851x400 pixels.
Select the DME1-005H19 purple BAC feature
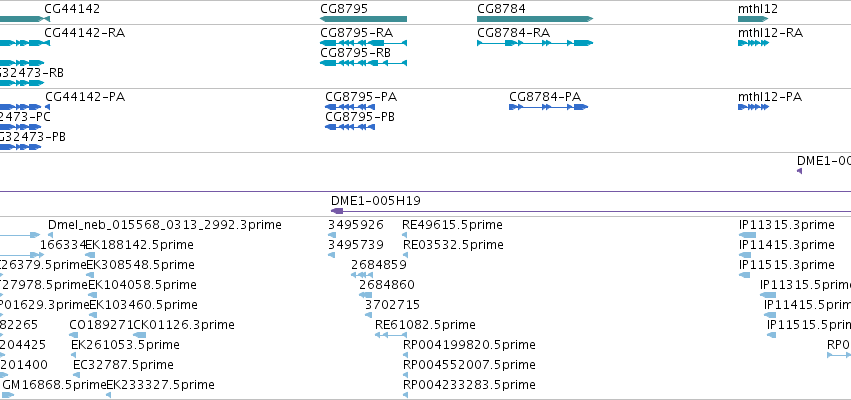pos(590,211)
